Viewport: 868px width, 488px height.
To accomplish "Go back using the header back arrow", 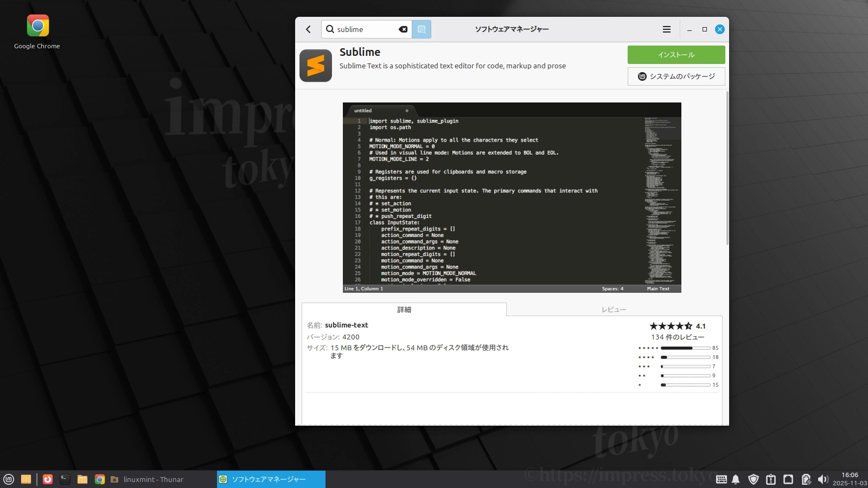I will point(308,29).
